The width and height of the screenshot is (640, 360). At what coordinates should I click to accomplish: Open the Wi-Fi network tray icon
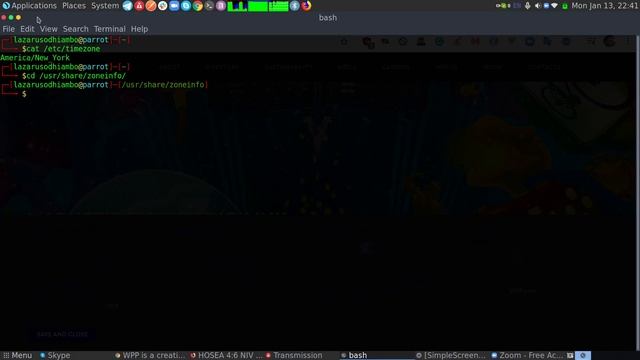(x=554, y=6)
